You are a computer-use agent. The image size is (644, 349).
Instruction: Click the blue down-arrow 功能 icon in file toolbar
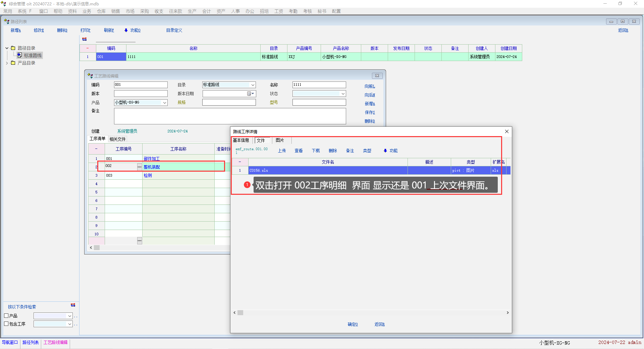click(x=385, y=151)
